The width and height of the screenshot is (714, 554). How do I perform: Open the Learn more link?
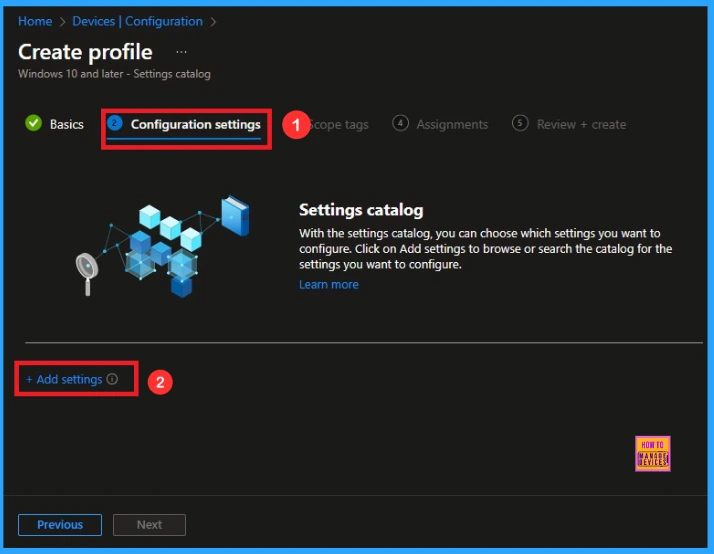click(328, 285)
